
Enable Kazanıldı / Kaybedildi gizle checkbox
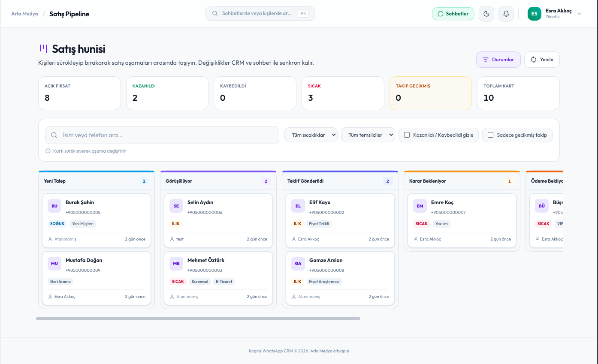coord(407,135)
